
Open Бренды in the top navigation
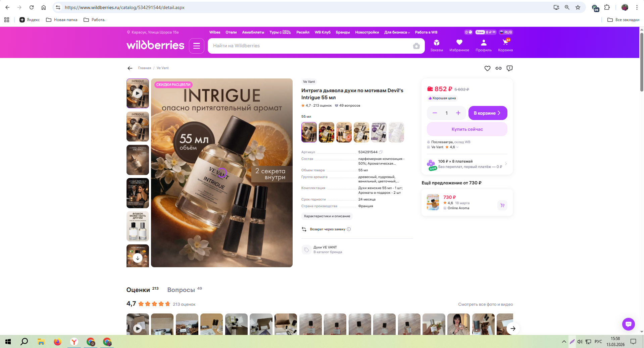pos(343,32)
